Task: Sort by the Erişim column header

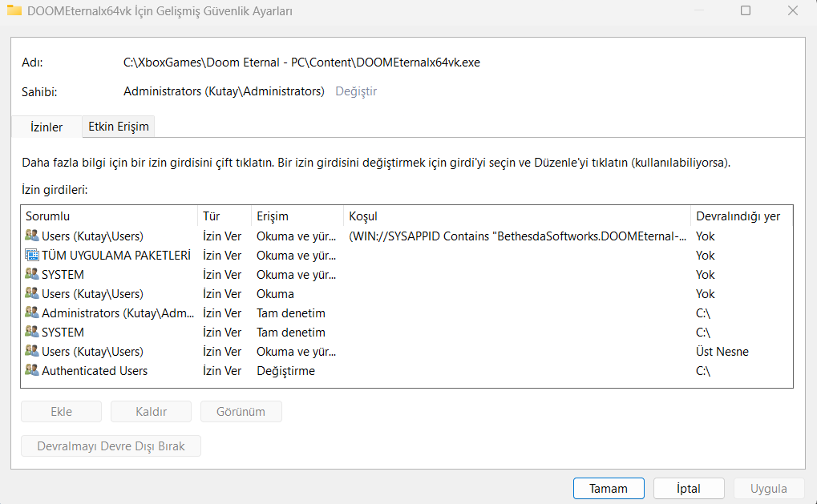Action: 297,216
